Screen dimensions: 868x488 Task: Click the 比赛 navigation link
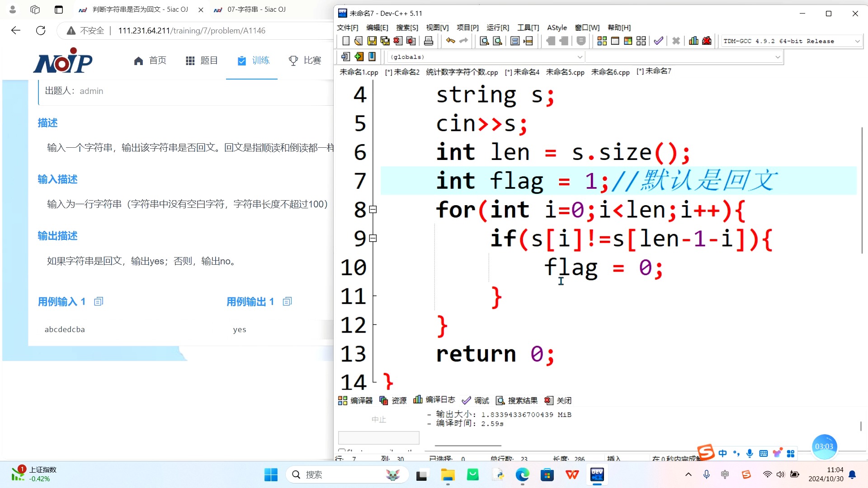[305, 61]
